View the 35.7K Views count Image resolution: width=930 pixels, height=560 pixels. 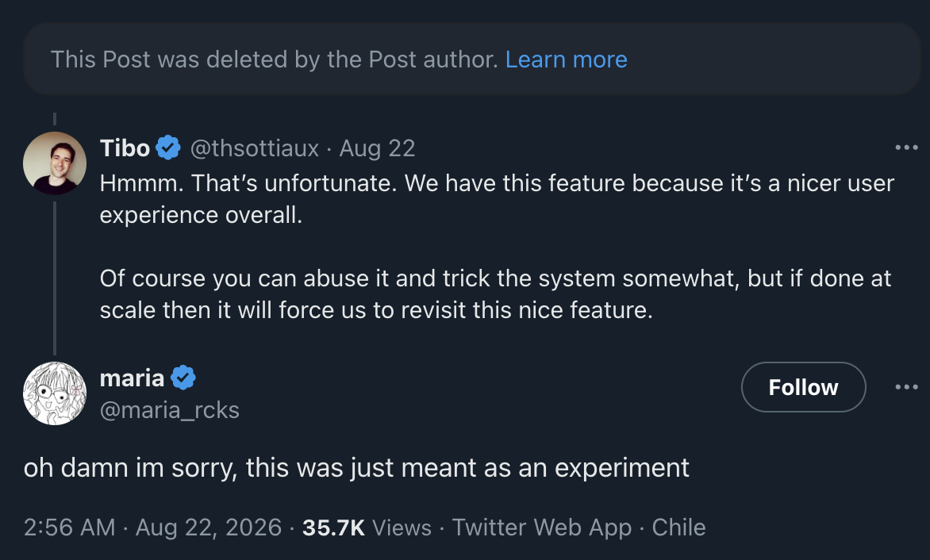click(367, 527)
